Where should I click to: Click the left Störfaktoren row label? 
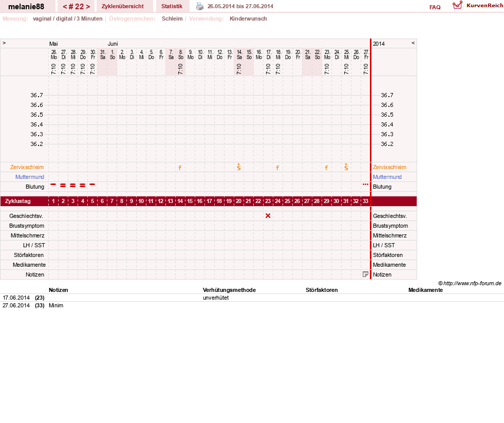point(29,255)
